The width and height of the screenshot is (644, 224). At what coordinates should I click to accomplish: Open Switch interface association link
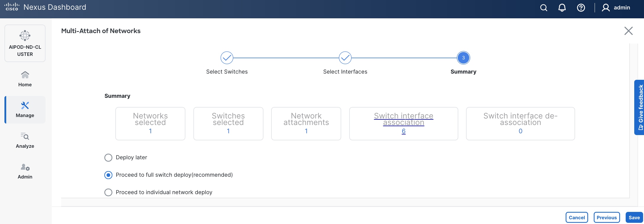click(404, 119)
